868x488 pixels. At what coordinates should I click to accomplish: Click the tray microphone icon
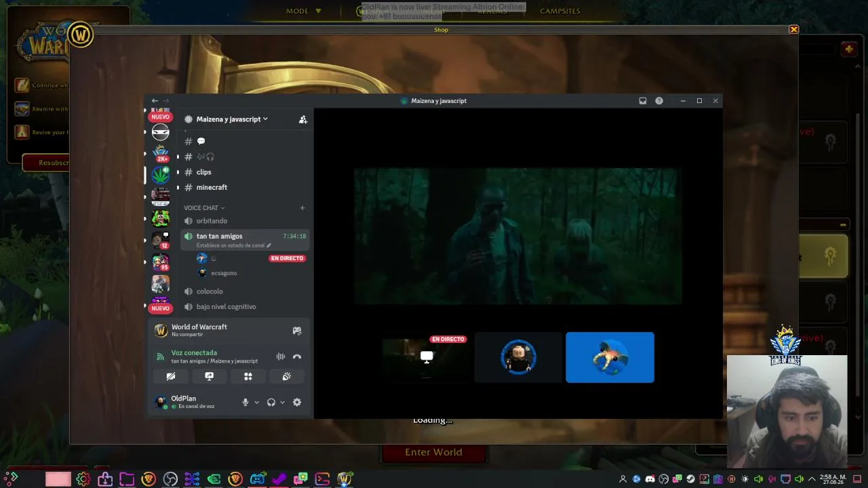click(x=772, y=480)
